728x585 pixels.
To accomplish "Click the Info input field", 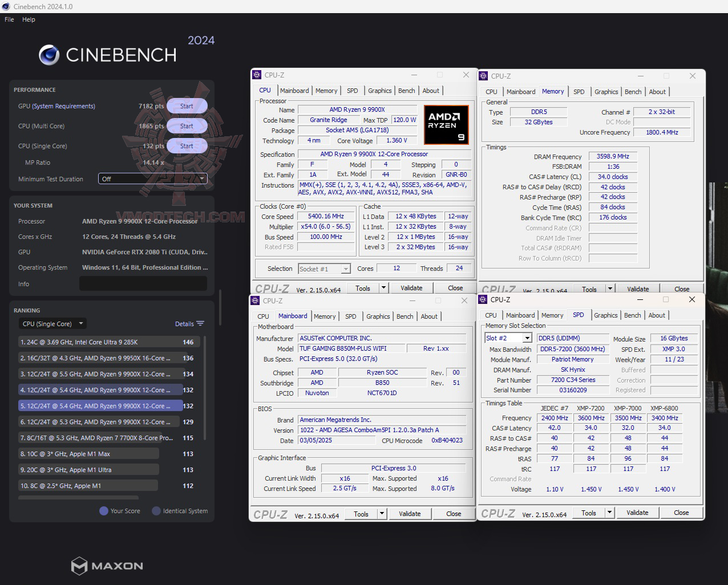I will (x=143, y=284).
